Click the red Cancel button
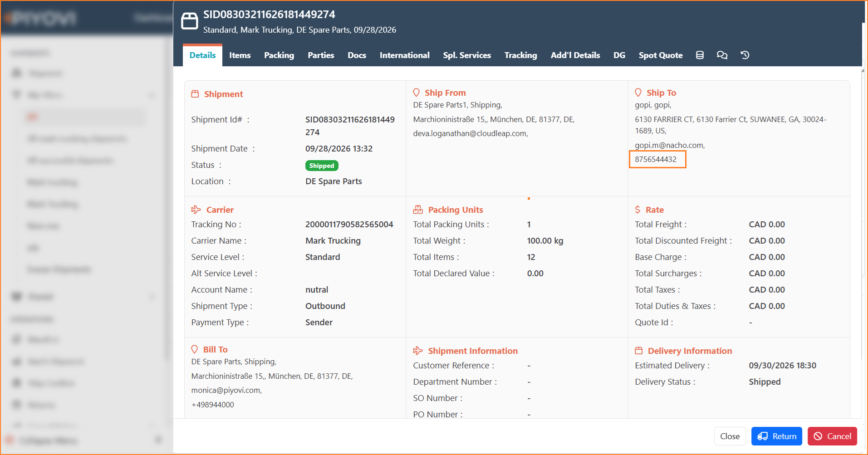Screen dimensions: 868x455 (x=832, y=436)
